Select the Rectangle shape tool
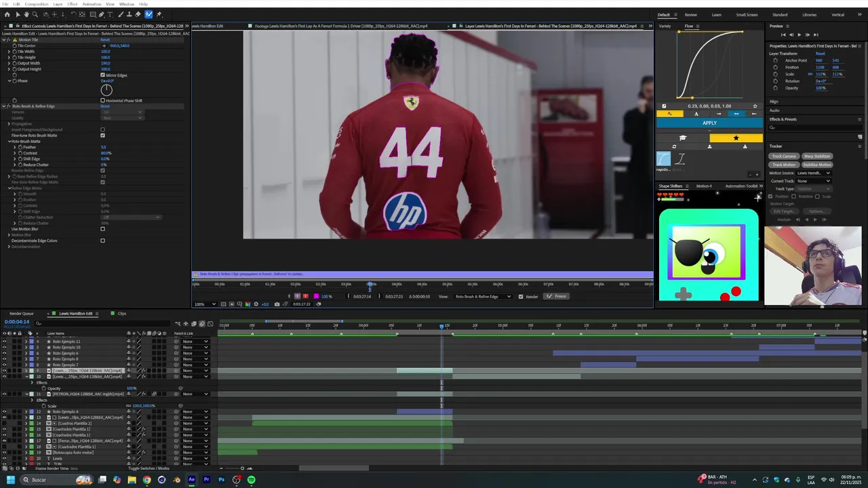Screen dimensions: 868x488 point(93,14)
